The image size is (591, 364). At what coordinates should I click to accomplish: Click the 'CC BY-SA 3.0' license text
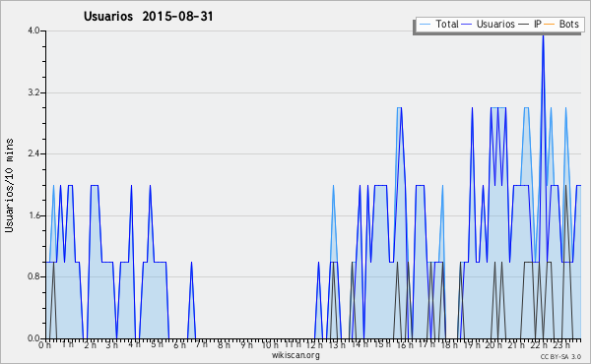click(560, 356)
